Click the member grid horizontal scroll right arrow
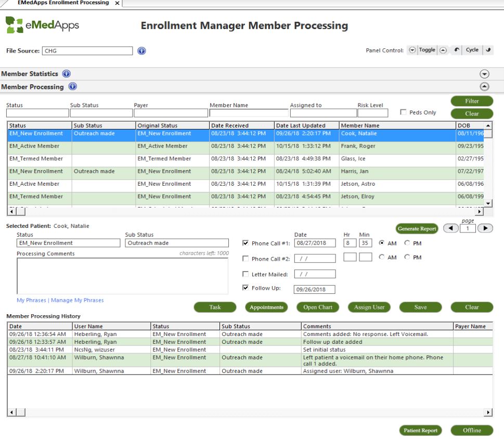Screen dimensions: 504x439 click(x=479, y=212)
